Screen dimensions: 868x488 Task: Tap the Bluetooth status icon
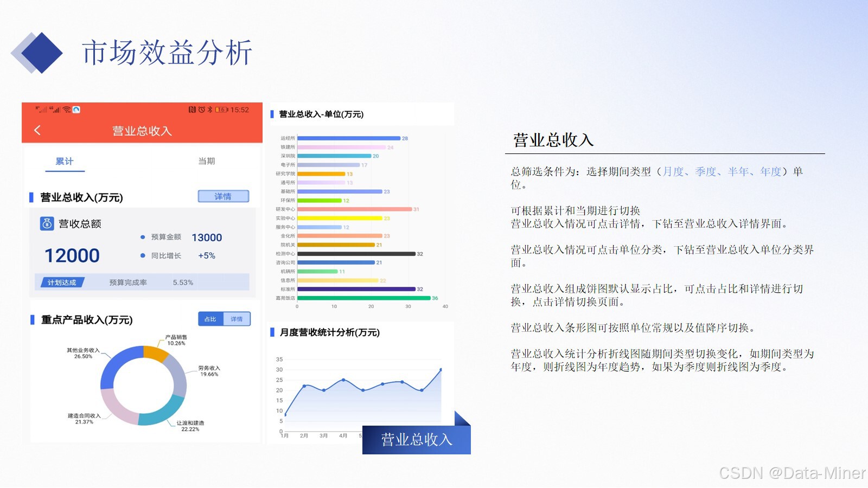210,110
